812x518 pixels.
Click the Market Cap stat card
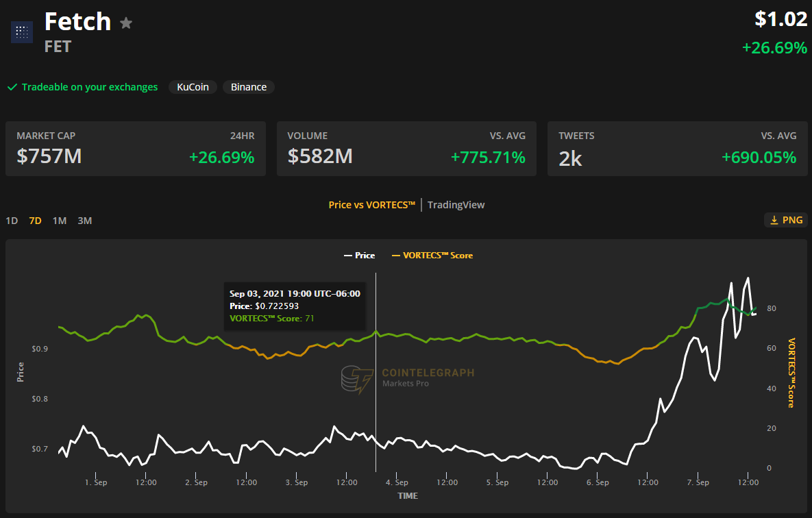coord(136,149)
